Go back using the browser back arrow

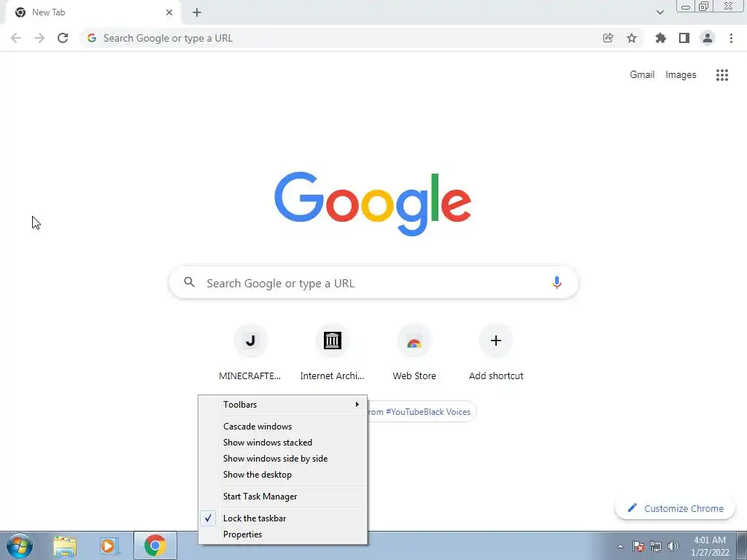coord(16,38)
